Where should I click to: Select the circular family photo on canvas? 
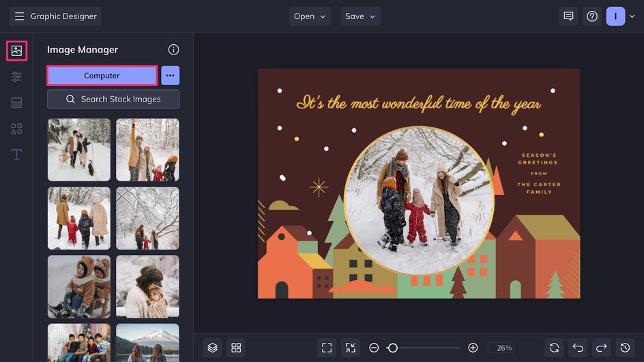[x=419, y=200]
